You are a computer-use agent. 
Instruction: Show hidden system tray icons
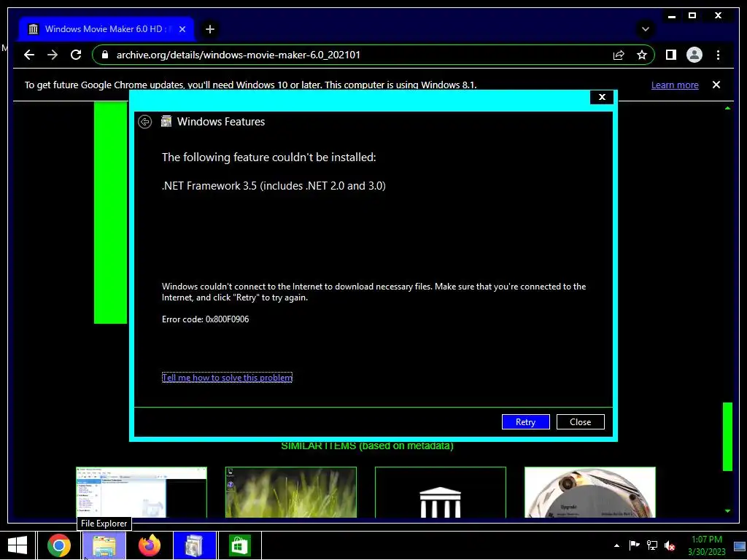tap(616, 545)
